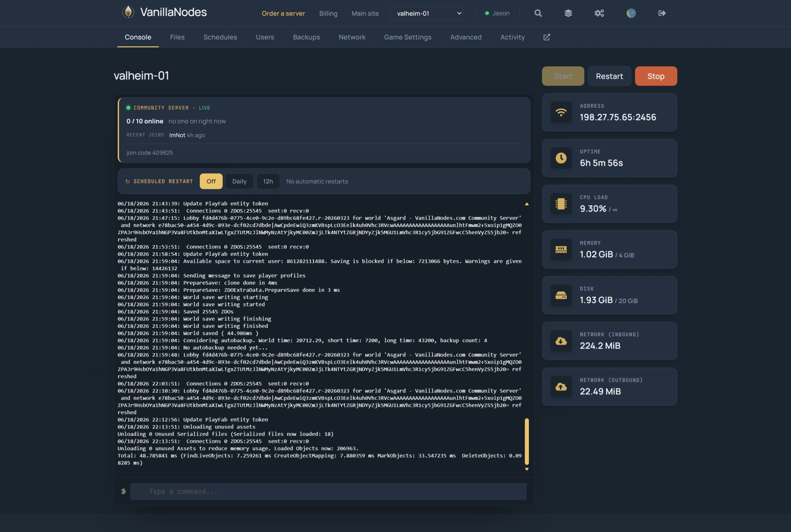Click the stacked layers icon in header

(x=568, y=13)
